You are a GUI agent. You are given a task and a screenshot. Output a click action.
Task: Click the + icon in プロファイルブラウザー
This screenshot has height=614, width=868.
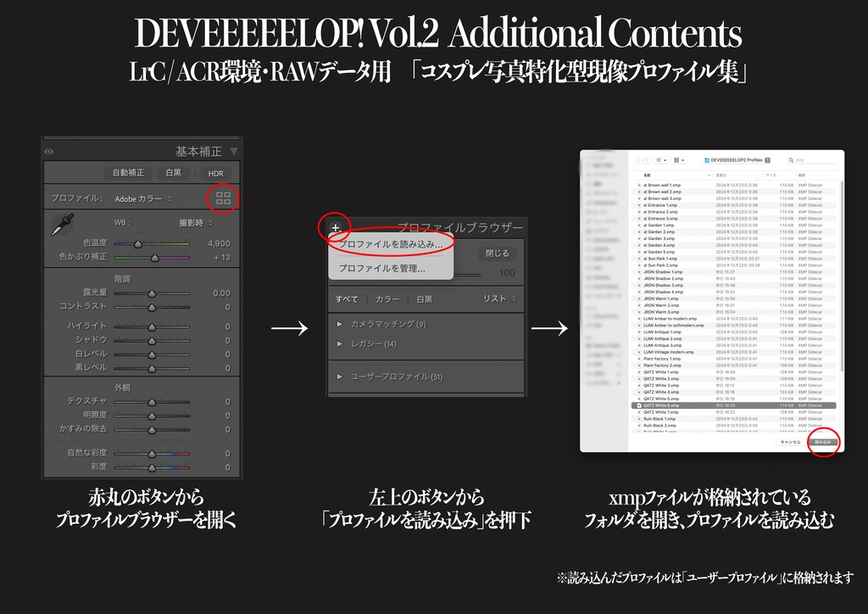point(335,227)
